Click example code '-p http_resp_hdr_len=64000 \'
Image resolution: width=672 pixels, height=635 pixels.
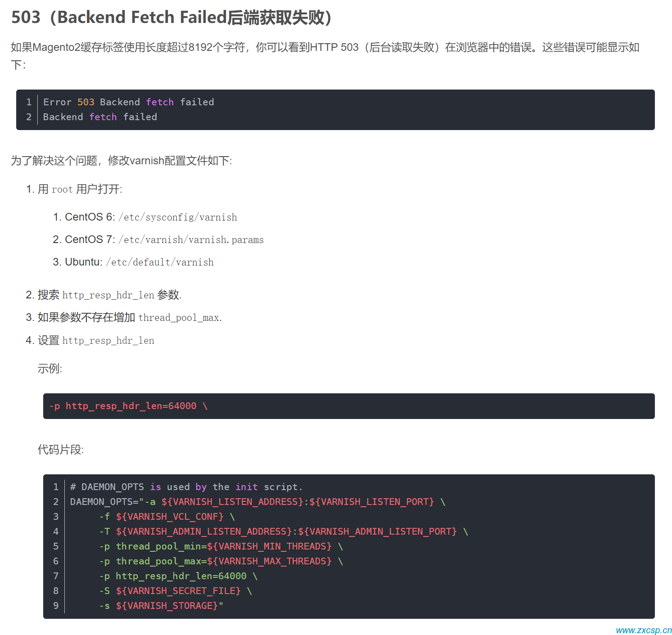click(x=129, y=406)
